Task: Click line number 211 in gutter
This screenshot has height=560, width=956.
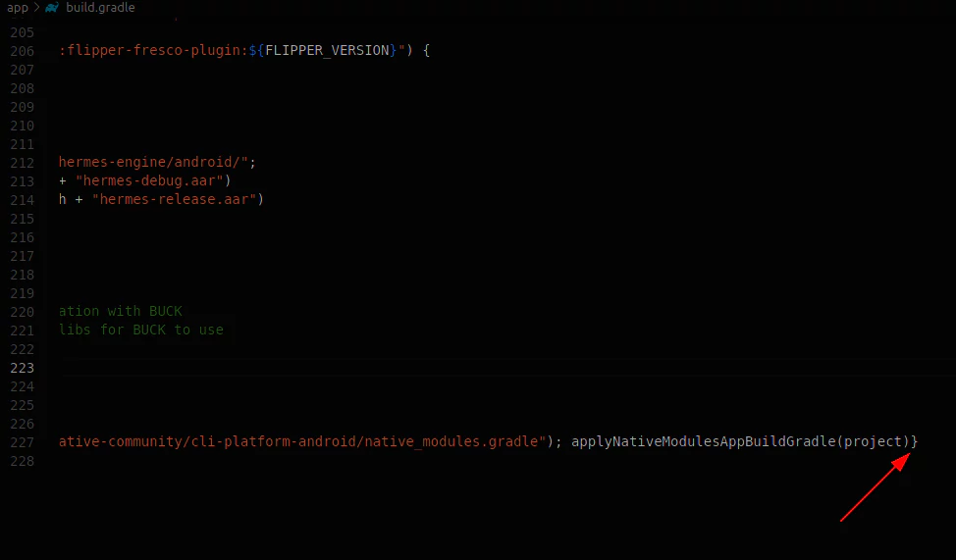Action: click(23, 144)
